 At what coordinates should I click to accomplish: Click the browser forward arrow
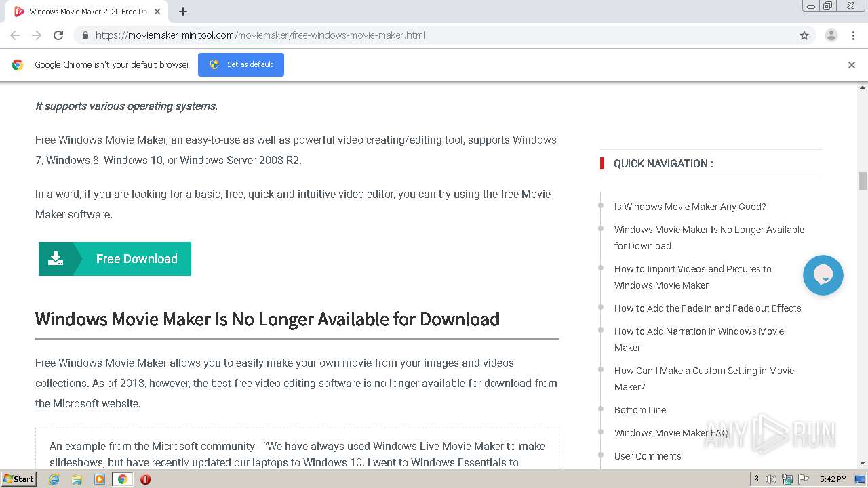click(x=37, y=35)
